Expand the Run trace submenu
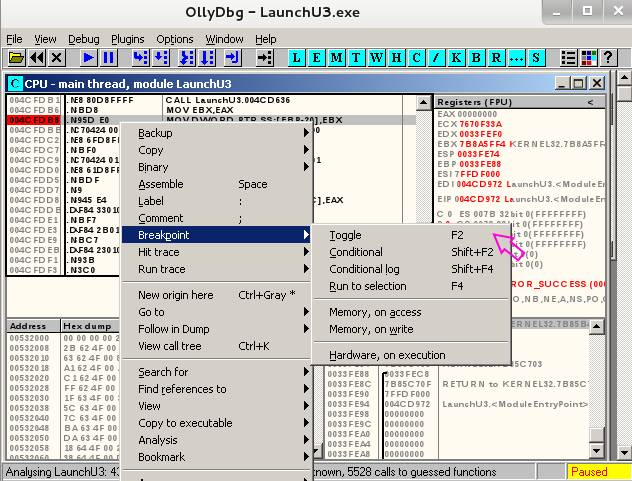Image resolution: width=632 pixels, height=481 pixels. pyautogui.click(x=217, y=269)
